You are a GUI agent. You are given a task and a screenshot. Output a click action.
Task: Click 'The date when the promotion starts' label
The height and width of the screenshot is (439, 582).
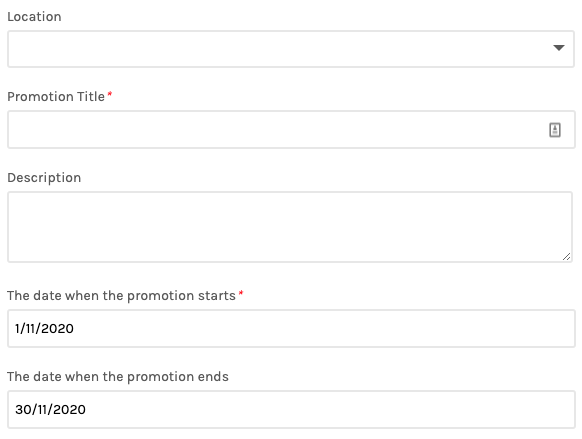tap(121, 296)
